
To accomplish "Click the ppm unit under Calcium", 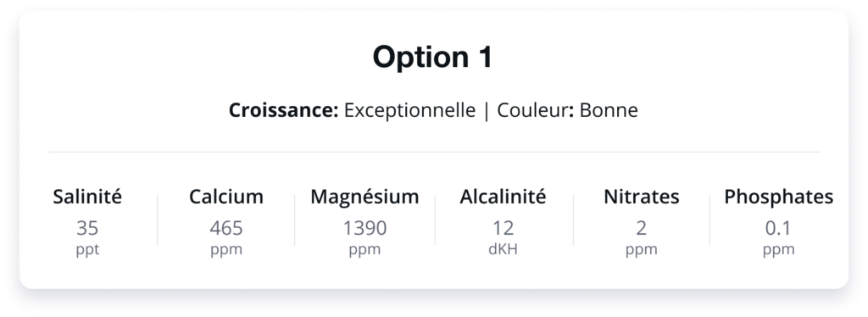I will pyautogui.click(x=226, y=249).
